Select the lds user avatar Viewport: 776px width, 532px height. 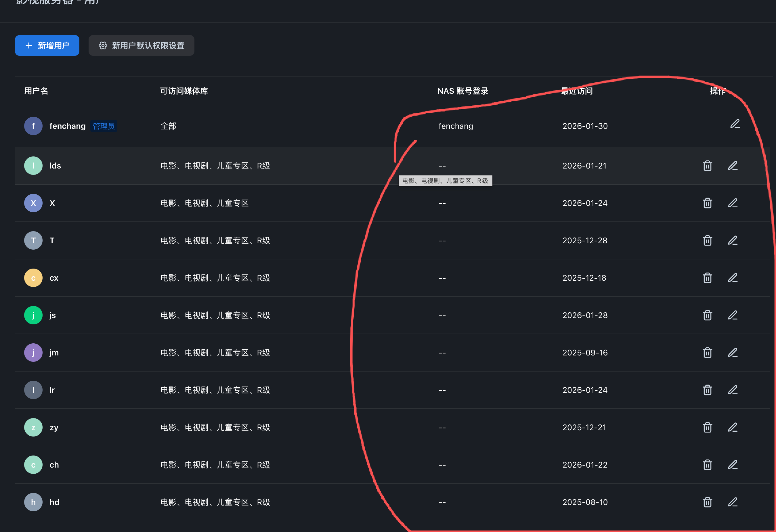click(x=33, y=166)
